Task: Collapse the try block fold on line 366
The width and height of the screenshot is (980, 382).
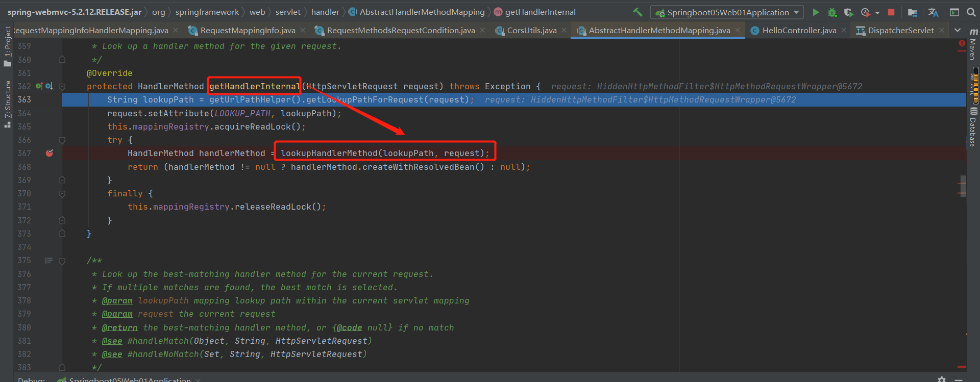Action: point(62,140)
